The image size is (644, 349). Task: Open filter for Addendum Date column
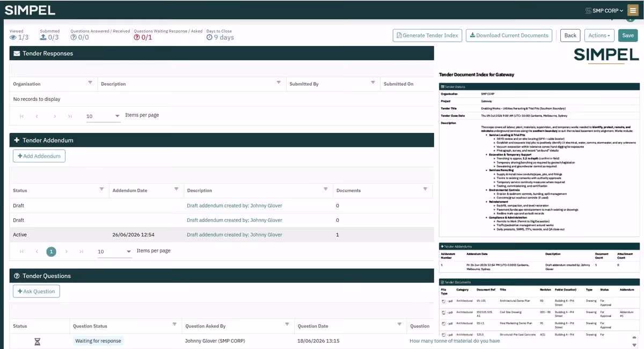click(176, 189)
